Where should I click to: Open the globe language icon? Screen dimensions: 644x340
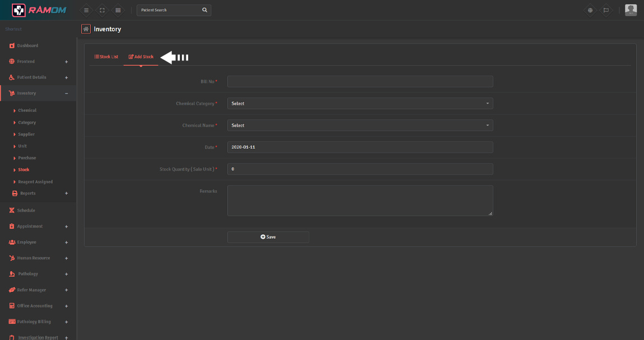(590, 10)
